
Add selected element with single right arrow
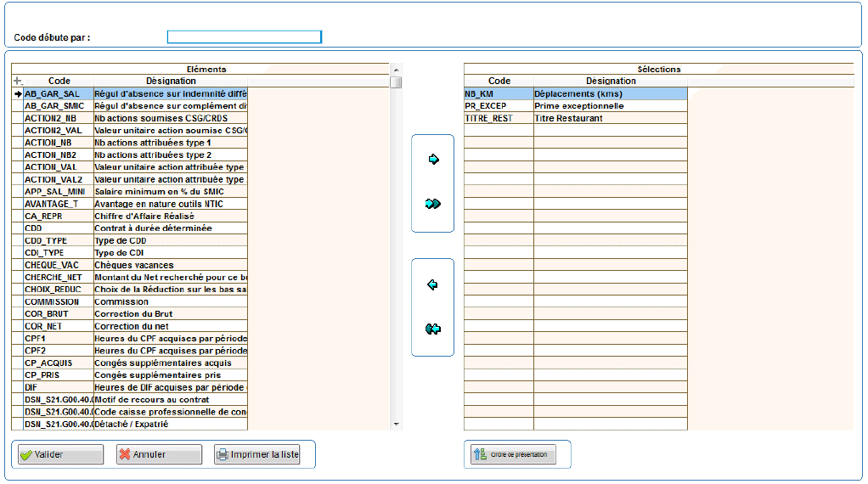(x=433, y=160)
